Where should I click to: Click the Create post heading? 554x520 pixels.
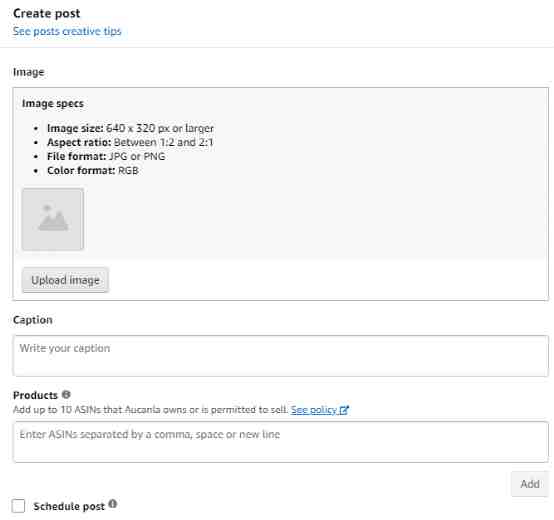click(x=47, y=13)
